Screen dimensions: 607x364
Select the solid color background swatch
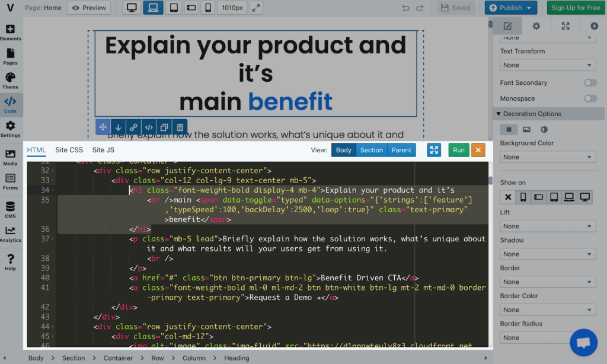pyautogui.click(x=508, y=129)
